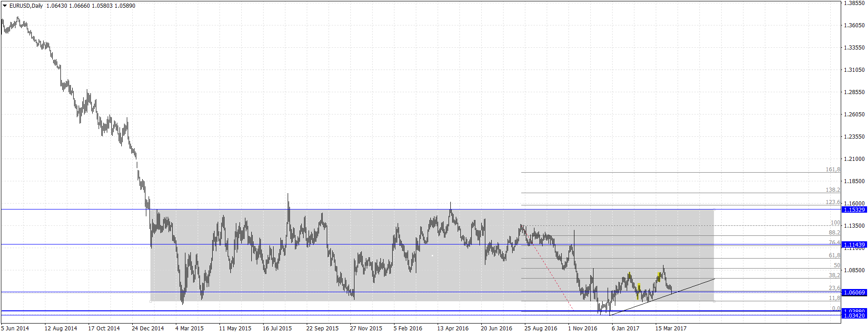The height and width of the screenshot is (334, 868).
Task: Click the 1.31050 price axis label
Action: tap(854, 70)
